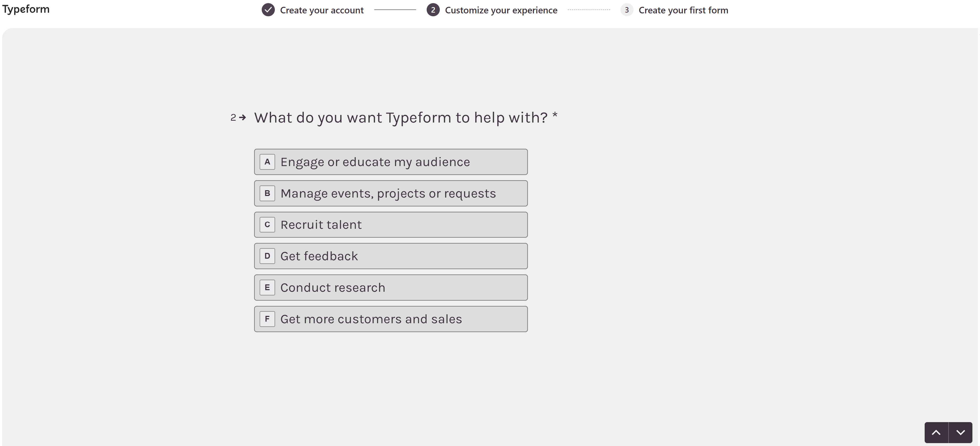This screenshot has height=446, width=980.
Task: Click the letter C key badge
Action: tap(267, 225)
